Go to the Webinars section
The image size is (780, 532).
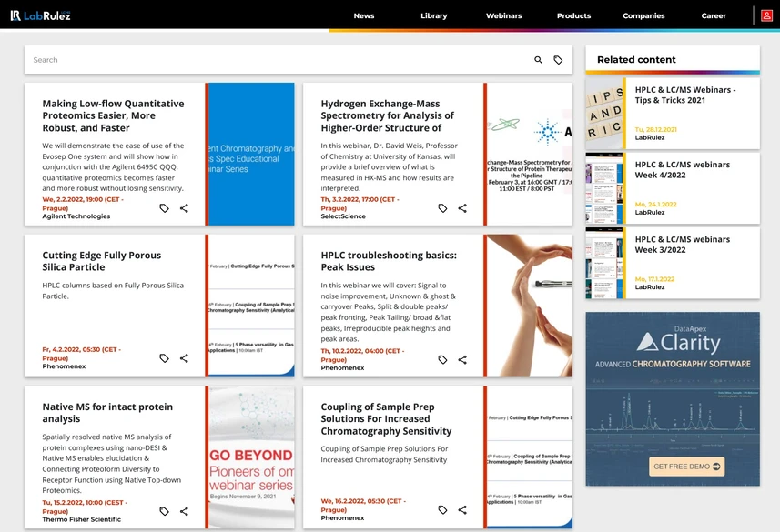click(x=503, y=15)
